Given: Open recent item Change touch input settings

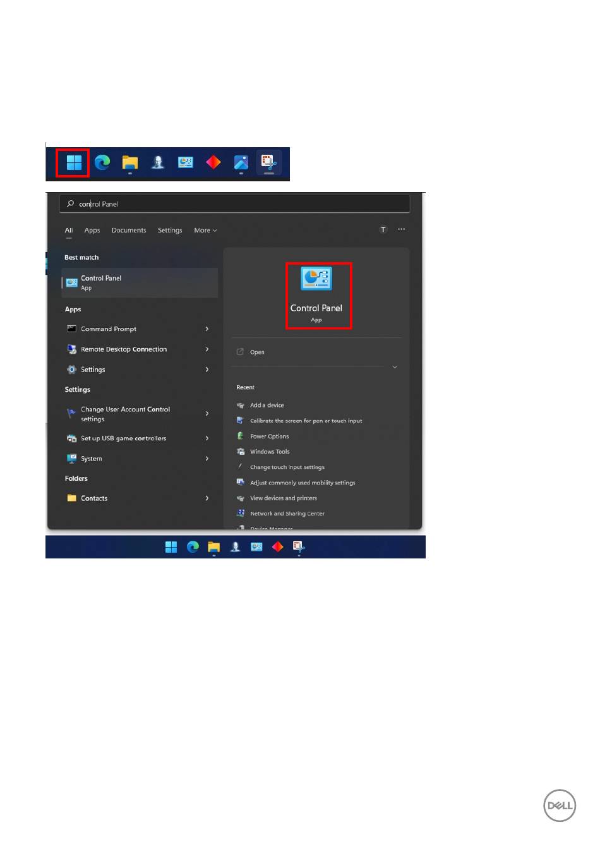Looking at the screenshot, I should [287, 467].
